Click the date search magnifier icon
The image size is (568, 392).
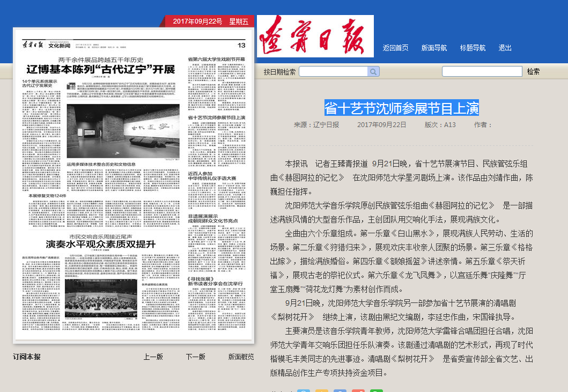pyautogui.click(x=373, y=71)
